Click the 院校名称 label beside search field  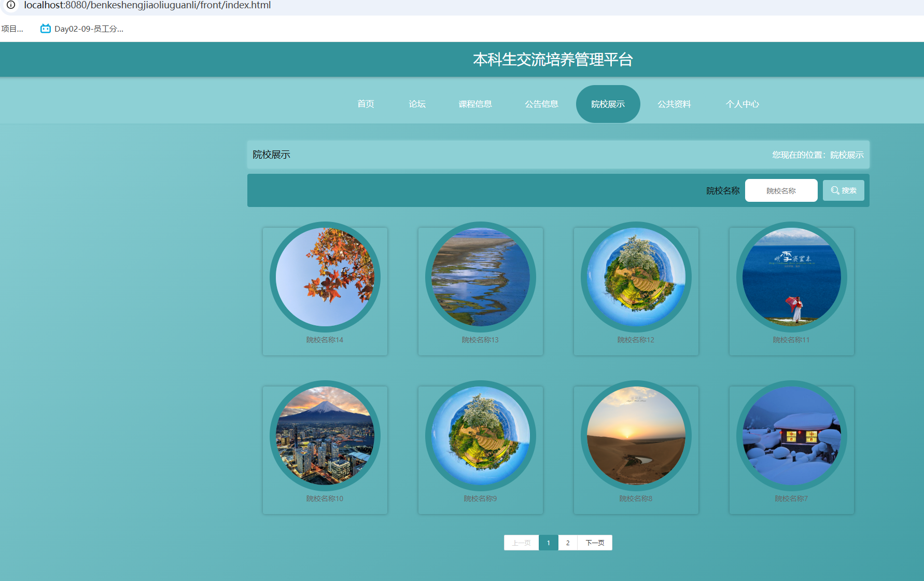tap(723, 190)
